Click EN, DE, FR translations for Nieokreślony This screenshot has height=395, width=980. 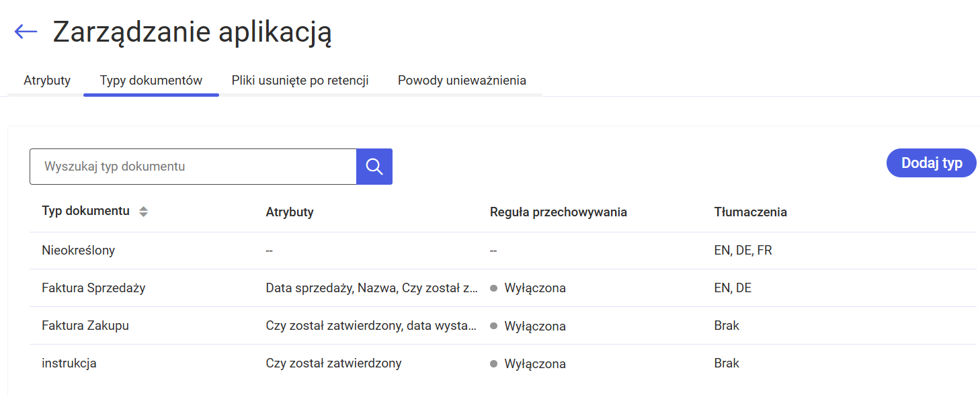click(x=743, y=251)
